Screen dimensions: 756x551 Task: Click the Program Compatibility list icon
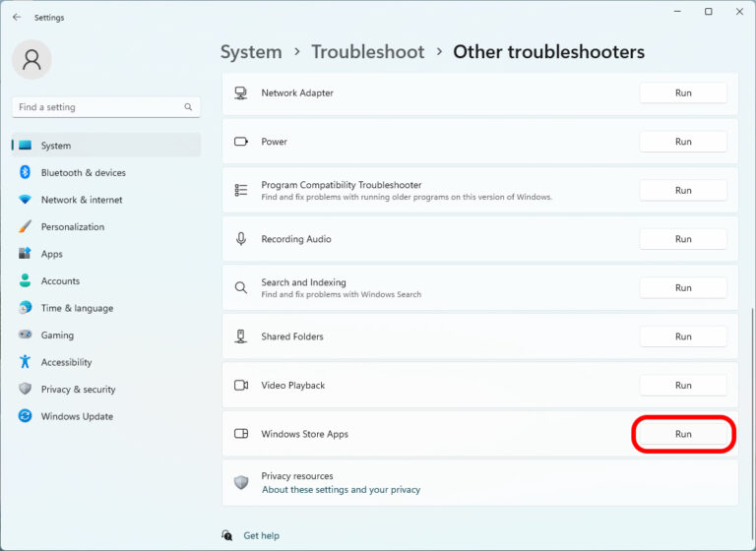coord(241,191)
